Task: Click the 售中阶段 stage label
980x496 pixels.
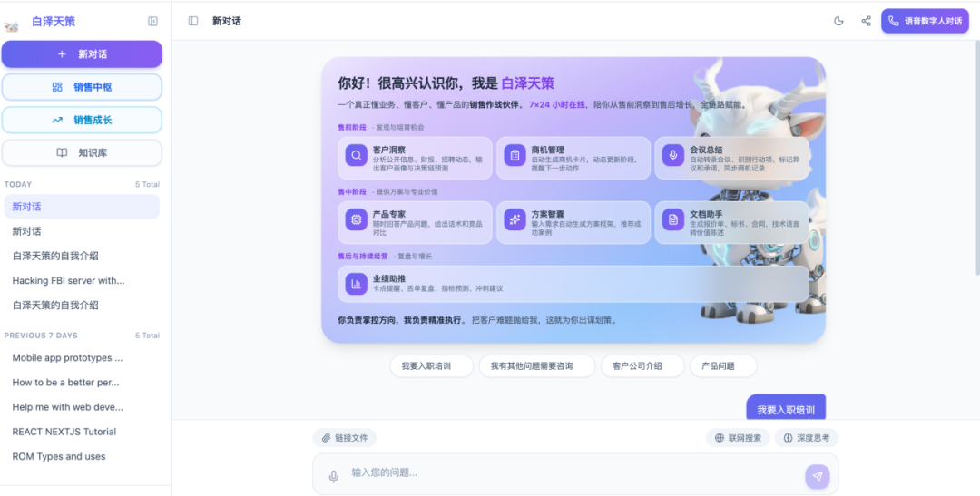Action: (x=352, y=191)
